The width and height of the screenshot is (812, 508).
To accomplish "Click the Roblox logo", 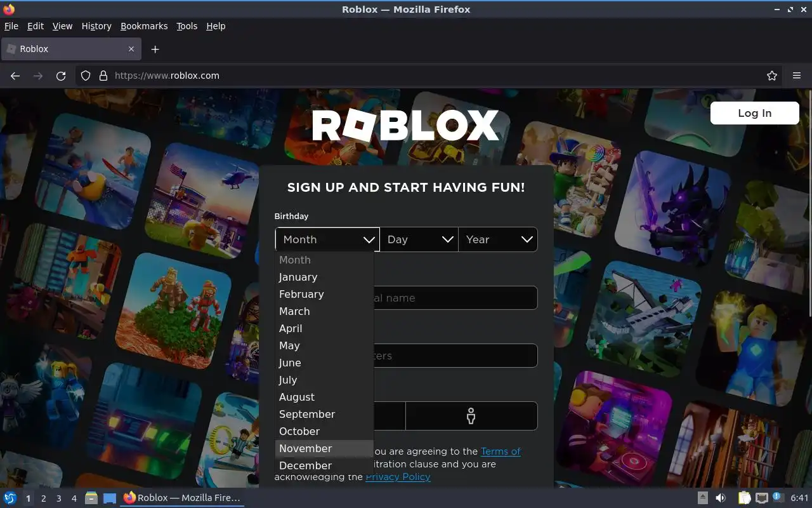I will (406, 126).
